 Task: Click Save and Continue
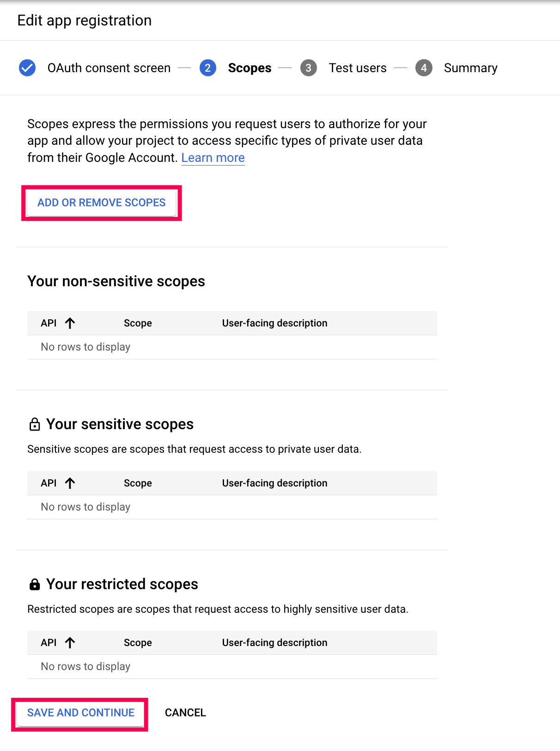pyautogui.click(x=81, y=713)
